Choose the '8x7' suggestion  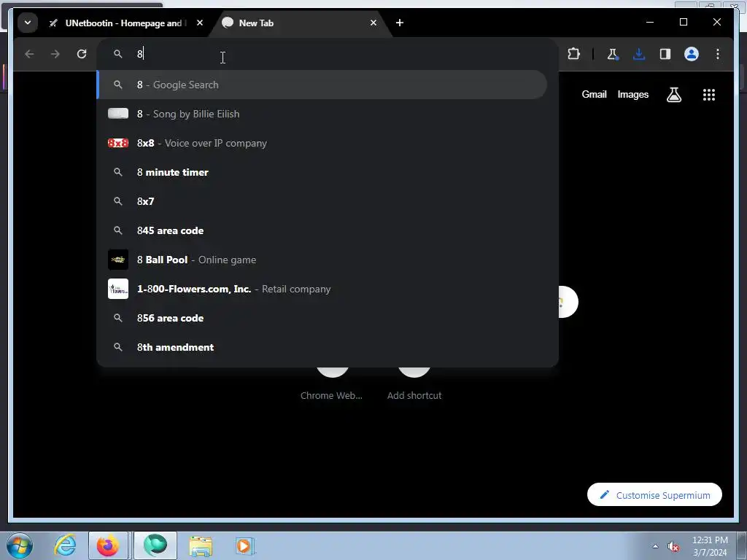click(x=322, y=201)
